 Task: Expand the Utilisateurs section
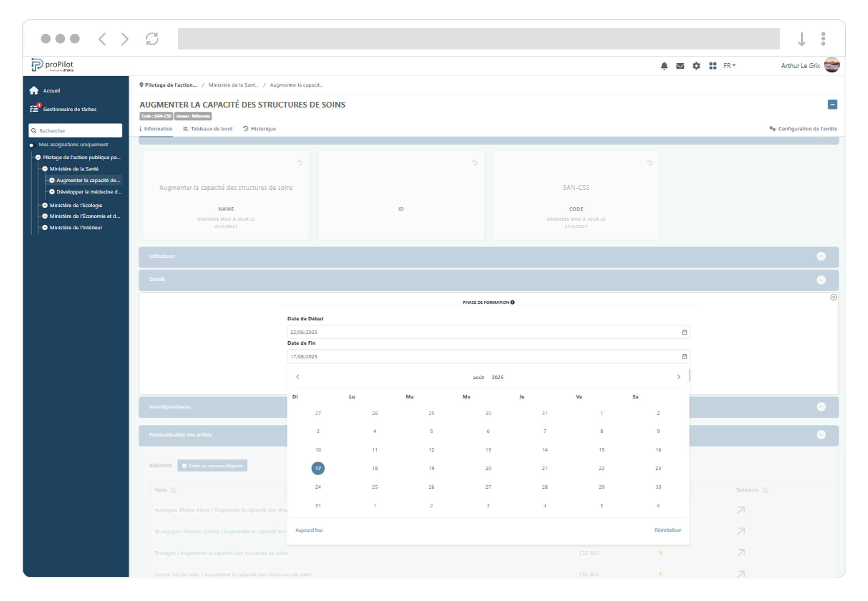click(x=821, y=257)
